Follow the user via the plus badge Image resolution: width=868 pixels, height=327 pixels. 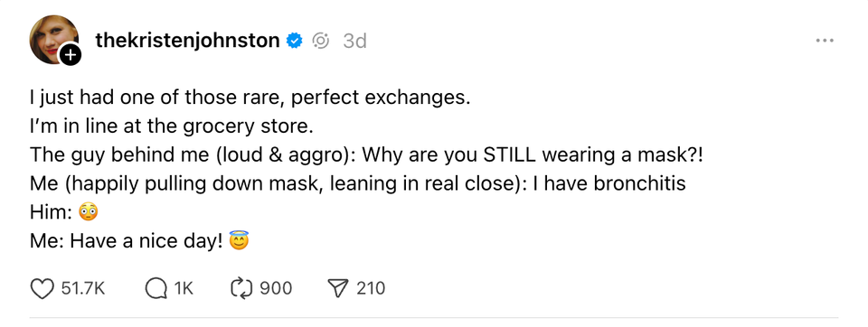tap(71, 55)
